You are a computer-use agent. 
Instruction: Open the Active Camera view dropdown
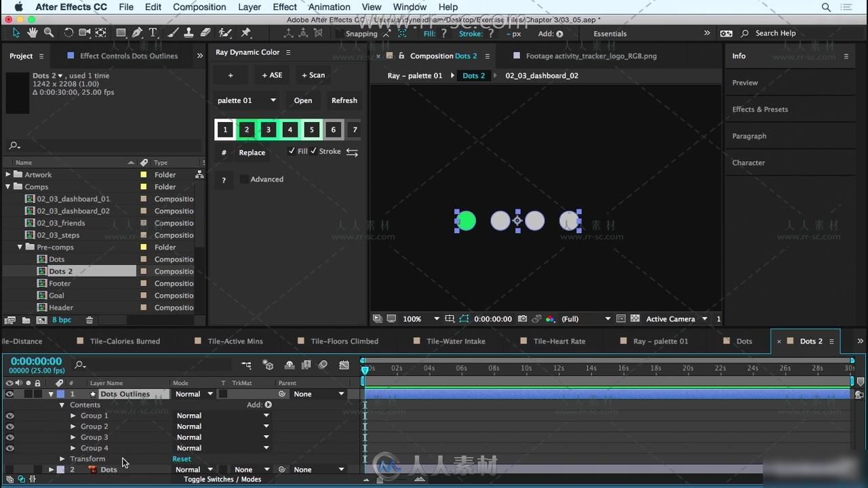pyautogui.click(x=676, y=319)
